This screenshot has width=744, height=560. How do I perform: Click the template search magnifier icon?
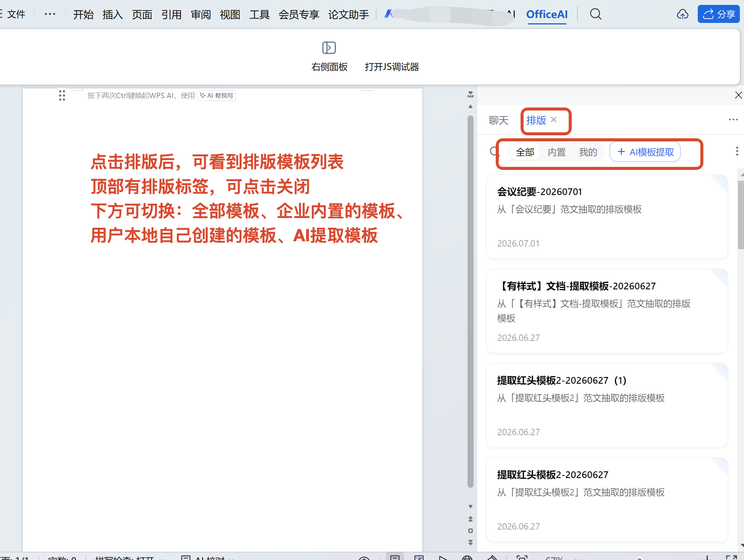pos(495,152)
